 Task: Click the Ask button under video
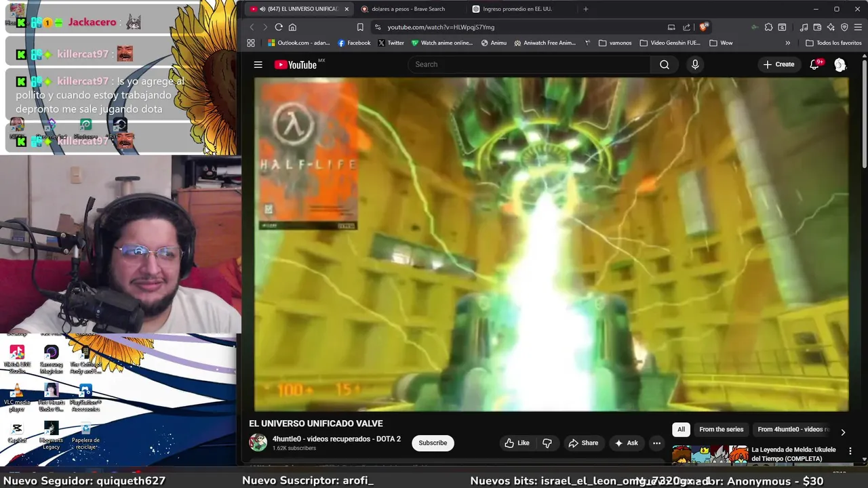click(x=626, y=443)
